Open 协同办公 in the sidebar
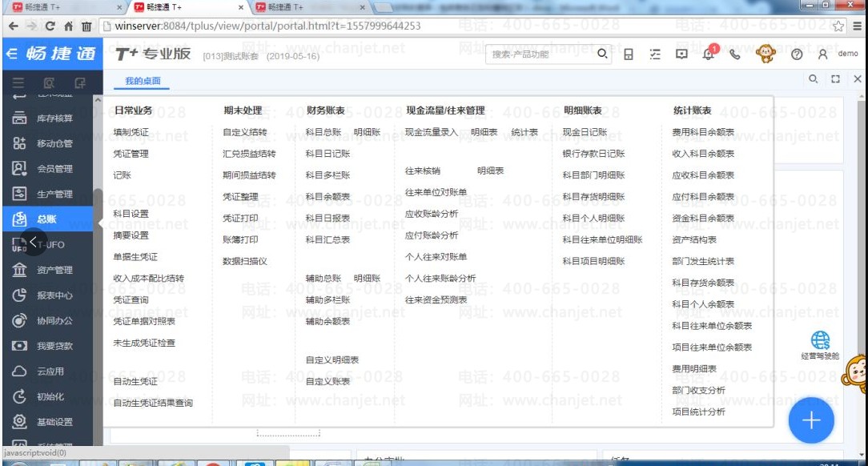The height and width of the screenshot is (466, 868). coord(47,320)
